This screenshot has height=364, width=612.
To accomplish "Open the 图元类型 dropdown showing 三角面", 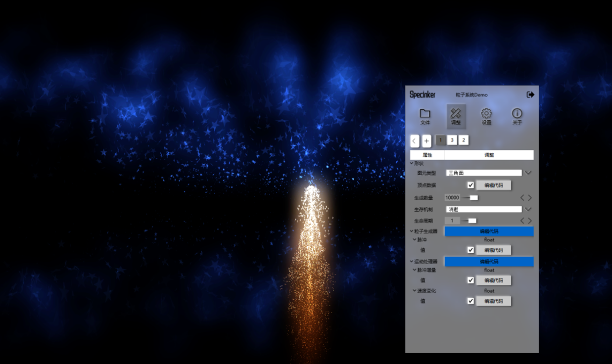I will pos(527,173).
